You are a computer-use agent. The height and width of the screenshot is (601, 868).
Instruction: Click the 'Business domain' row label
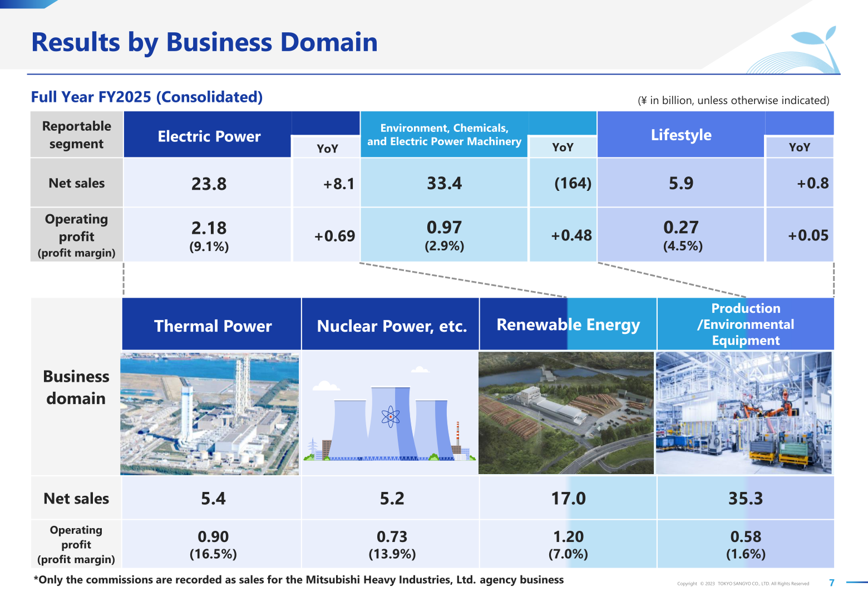point(76,387)
